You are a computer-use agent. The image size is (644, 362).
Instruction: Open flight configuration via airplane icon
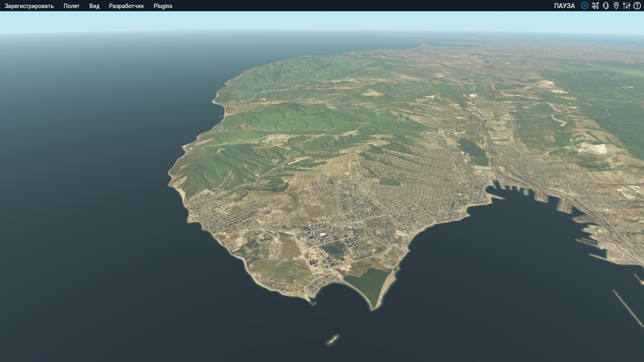point(595,6)
